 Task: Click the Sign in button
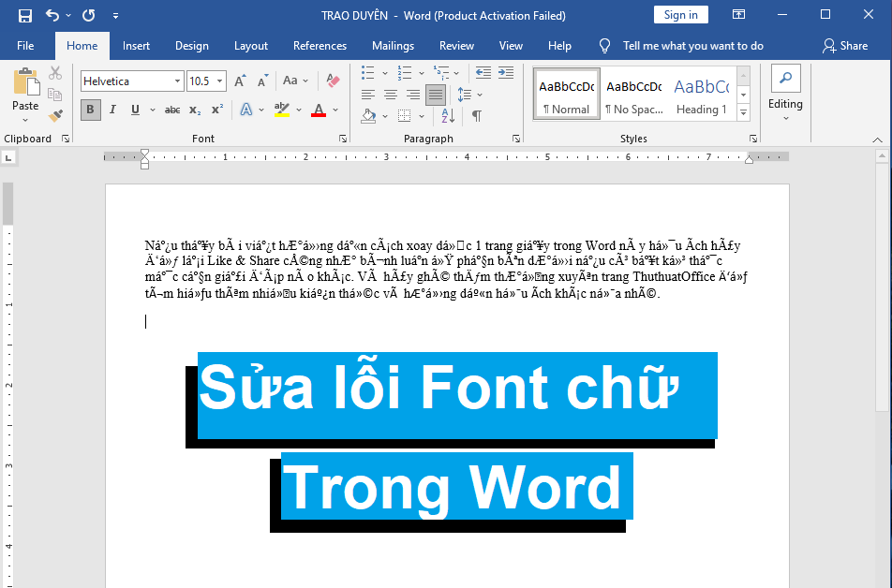[x=681, y=15]
